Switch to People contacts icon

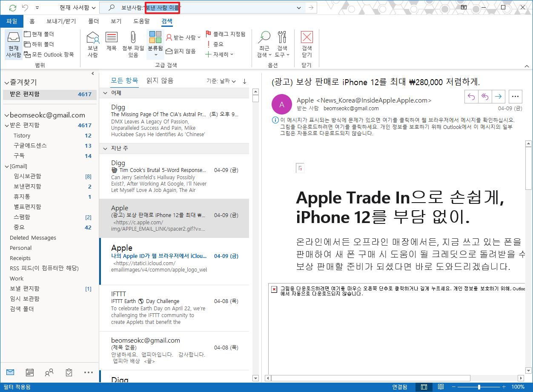coord(49,372)
